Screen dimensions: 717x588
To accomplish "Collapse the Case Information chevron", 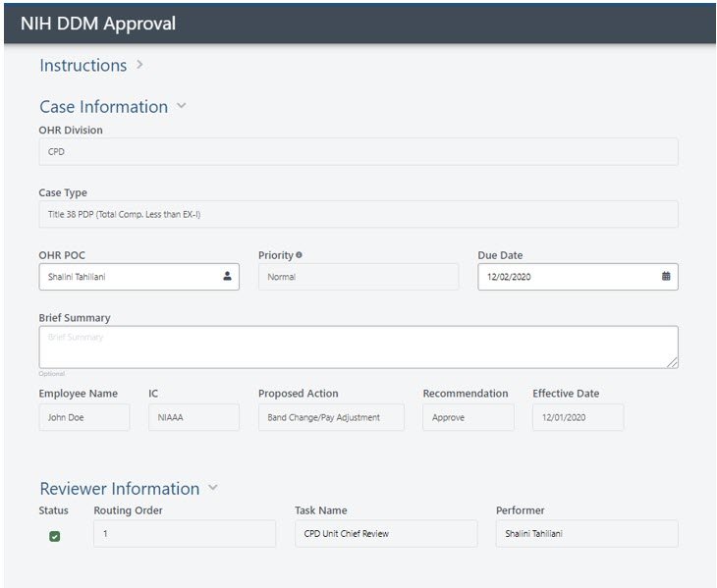I will (x=182, y=106).
